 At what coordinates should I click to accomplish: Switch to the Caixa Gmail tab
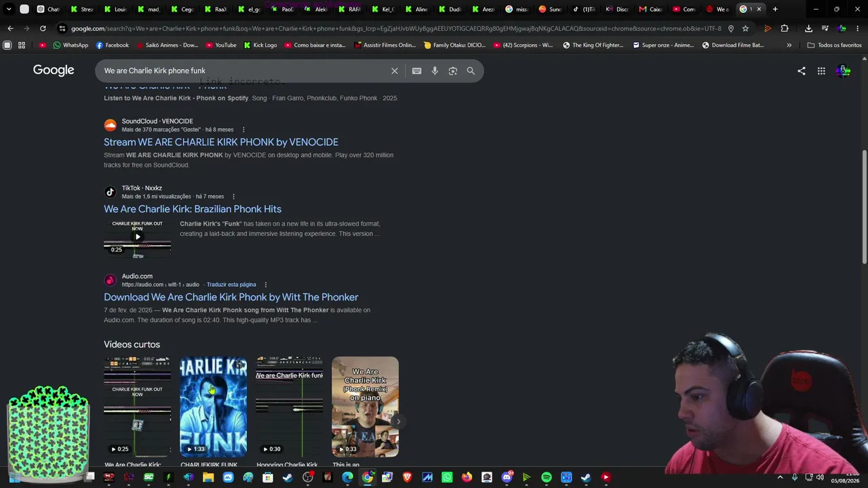(x=651, y=9)
